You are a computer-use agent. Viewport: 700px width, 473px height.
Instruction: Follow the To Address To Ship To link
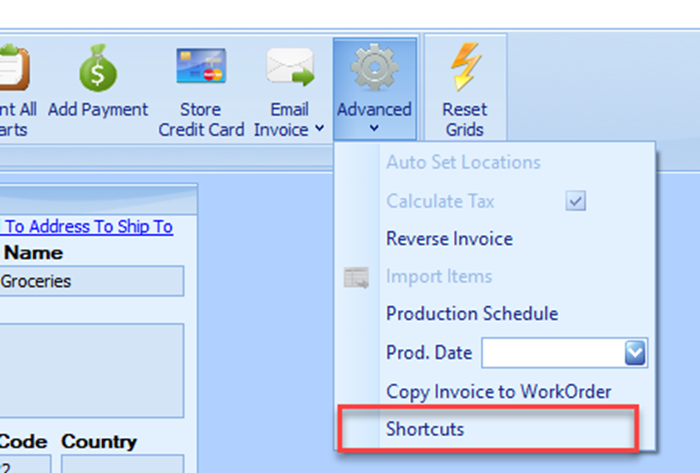pos(87,227)
